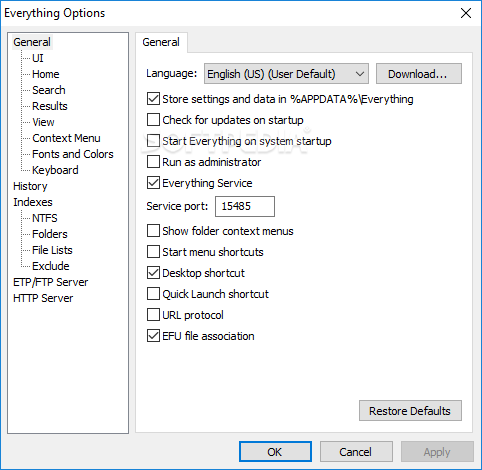Close the Everything Options dialog
Image resolution: width=482 pixels, height=470 pixels.
click(466, 13)
